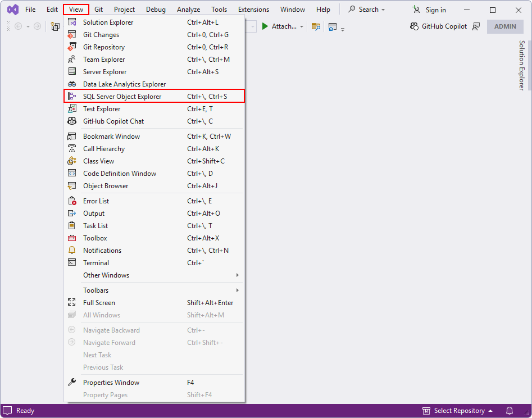
Task: Click the window layout icon in the toolbar
Action: point(333,26)
